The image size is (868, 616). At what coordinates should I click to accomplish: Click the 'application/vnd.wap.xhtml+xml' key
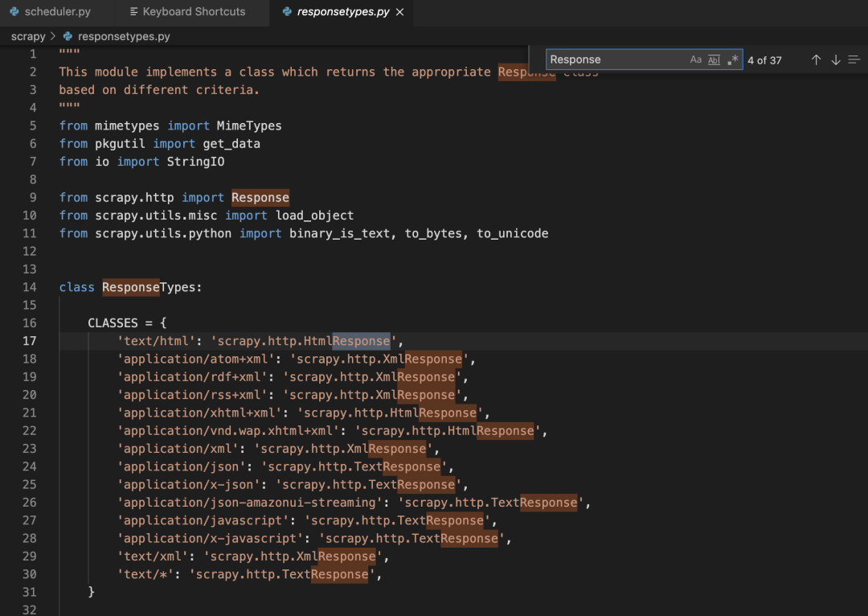(228, 431)
